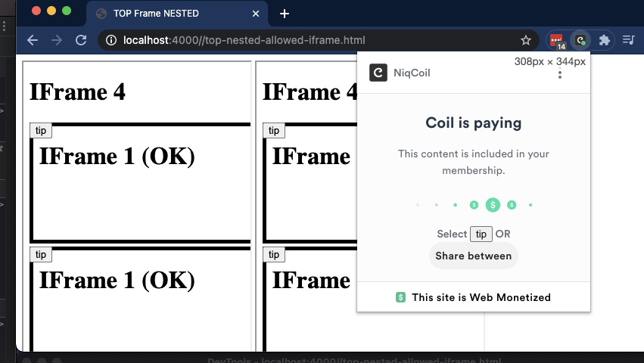The height and width of the screenshot is (363, 644).
Task: Open the media control playlist icon
Action: point(628,40)
